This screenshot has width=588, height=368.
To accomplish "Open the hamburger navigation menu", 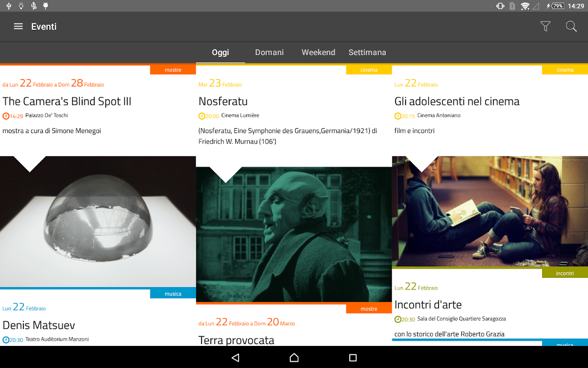I will [x=18, y=27].
